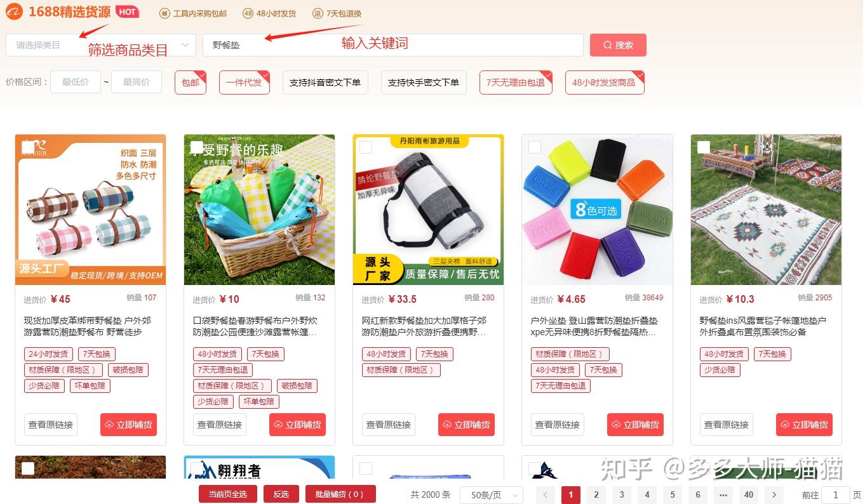Click the magnifier icon in the search button
This screenshot has width=865, height=504.
[x=608, y=45]
